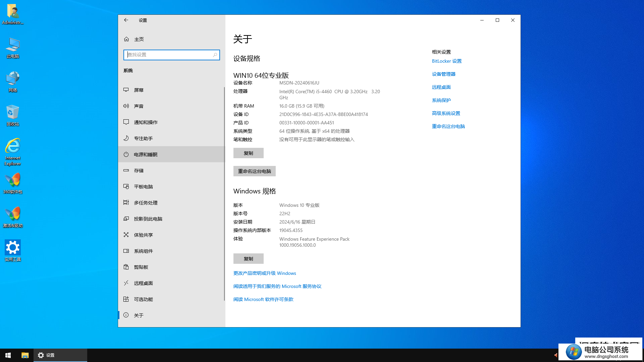This screenshot has width=644, height=362.
Task: Launch Internet Explorer desktop shortcut
Action: pos(13,152)
